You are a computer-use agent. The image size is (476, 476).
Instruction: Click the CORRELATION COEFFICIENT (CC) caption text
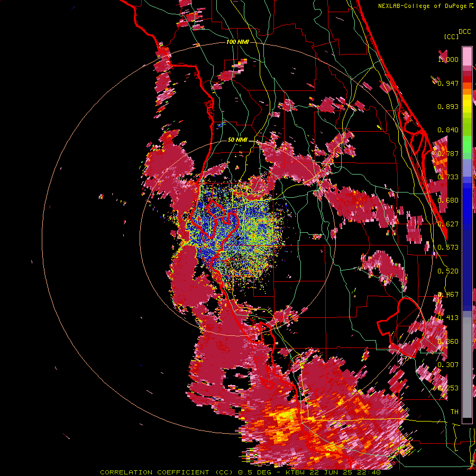point(167,472)
